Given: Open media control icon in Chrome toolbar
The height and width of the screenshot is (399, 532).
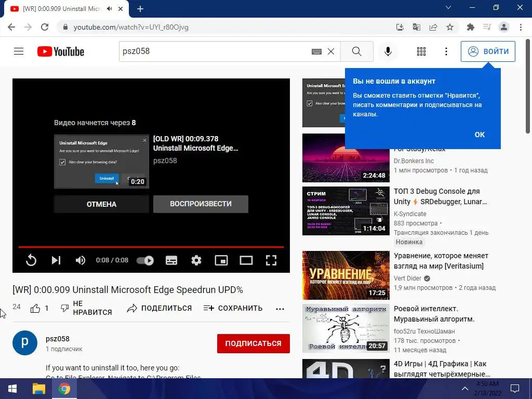Looking at the screenshot, I should coord(487,27).
